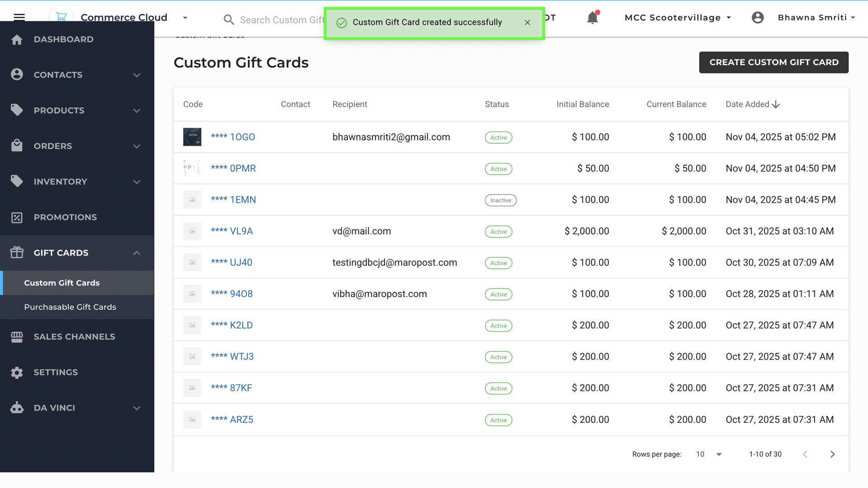868x488 pixels.
Task: Open Settings in the sidebar
Action: pos(56,373)
